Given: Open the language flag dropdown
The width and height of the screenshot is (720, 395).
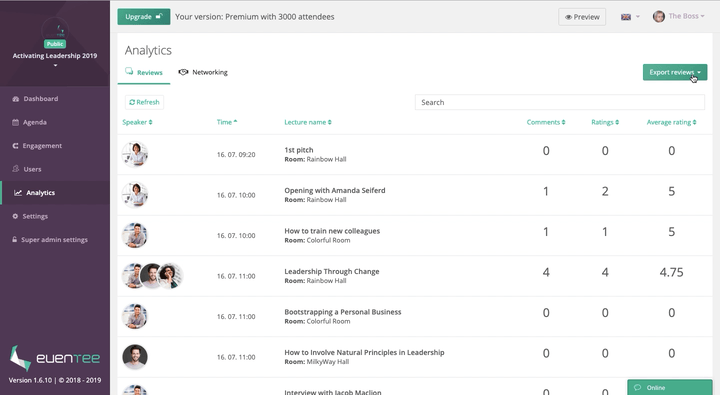Looking at the screenshot, I should [x=630, y=17].
